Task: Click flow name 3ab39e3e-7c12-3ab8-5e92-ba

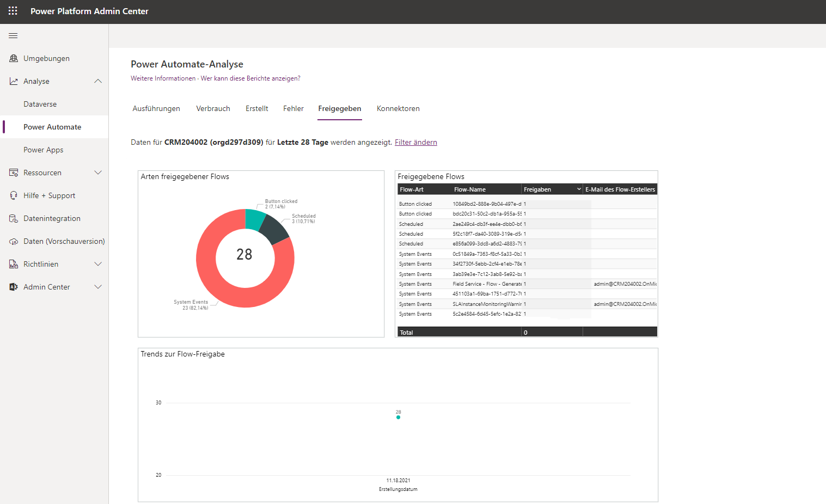Action: pos(487,274)
